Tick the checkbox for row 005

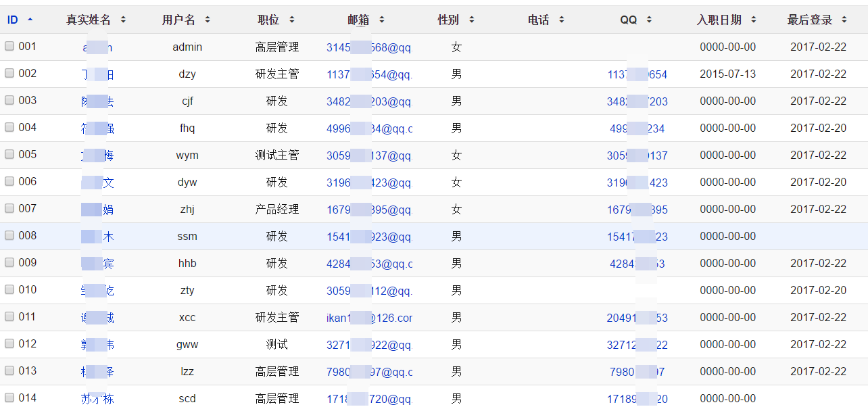9,155
